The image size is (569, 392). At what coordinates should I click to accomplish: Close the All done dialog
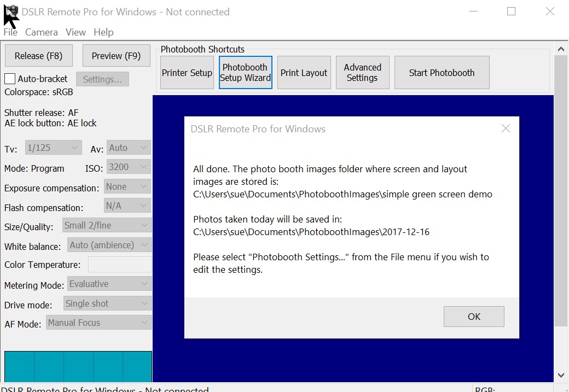(x=506, y=128)
